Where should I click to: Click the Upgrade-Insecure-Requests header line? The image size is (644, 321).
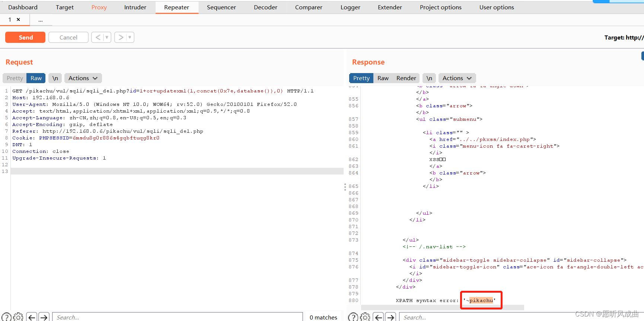(x=59, y=158)
